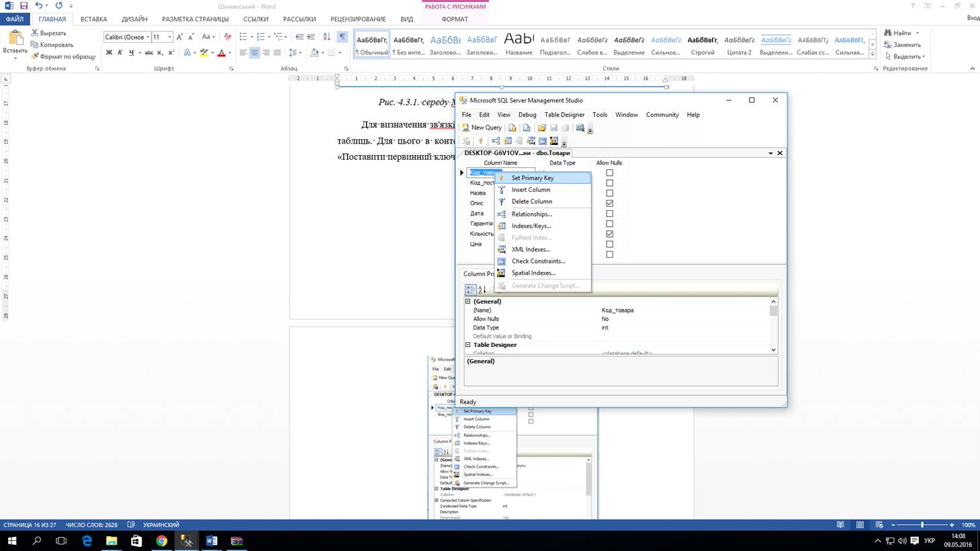Toggle paragraph marks display in Word
The height and width of the screenshot is (551, 980).
pyautogui.click(x=343, y=37)
